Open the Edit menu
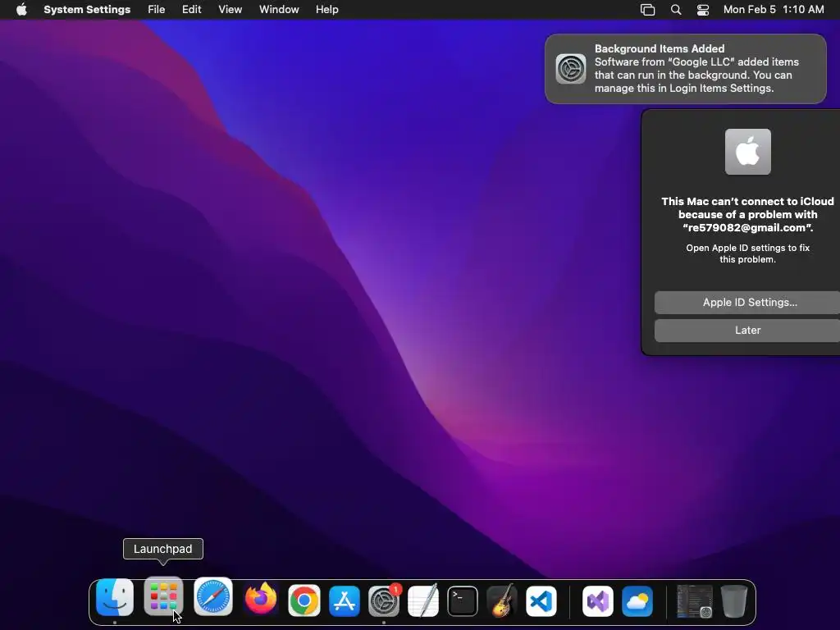This screenshot has width=840, height=630. [191, 10]
